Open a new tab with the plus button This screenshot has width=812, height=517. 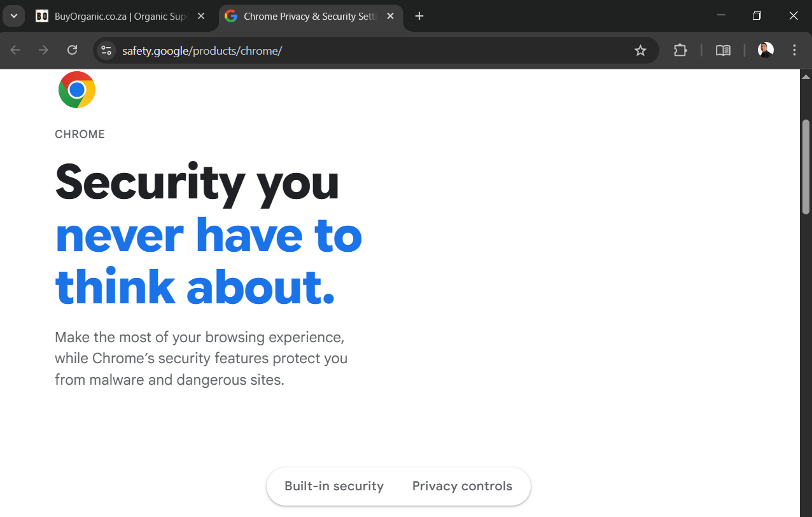click(x=419, y=16)
